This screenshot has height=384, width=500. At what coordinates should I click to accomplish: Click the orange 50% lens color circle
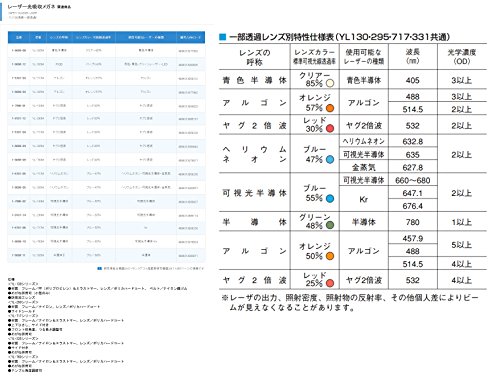tap(330, 256)
